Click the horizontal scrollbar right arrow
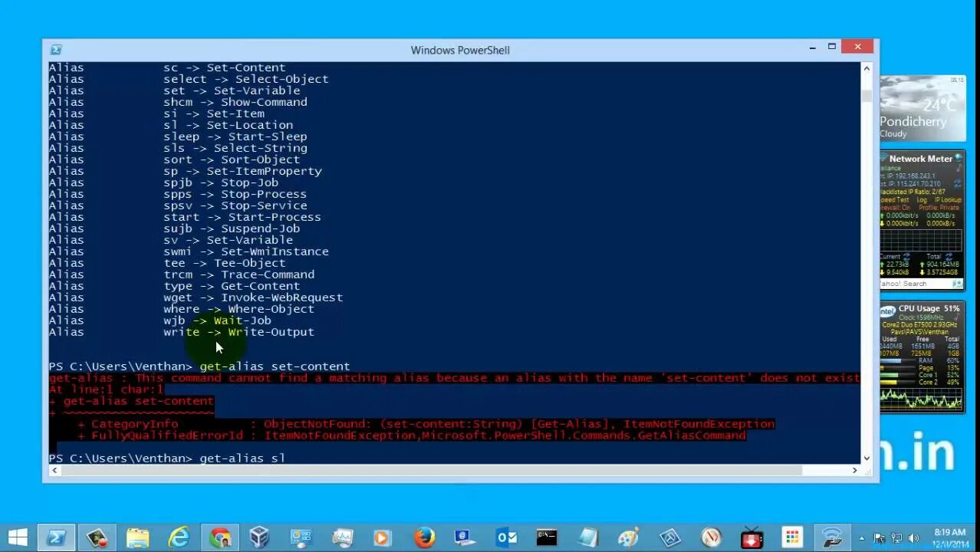Screen dimensions: 980x552 854,470
